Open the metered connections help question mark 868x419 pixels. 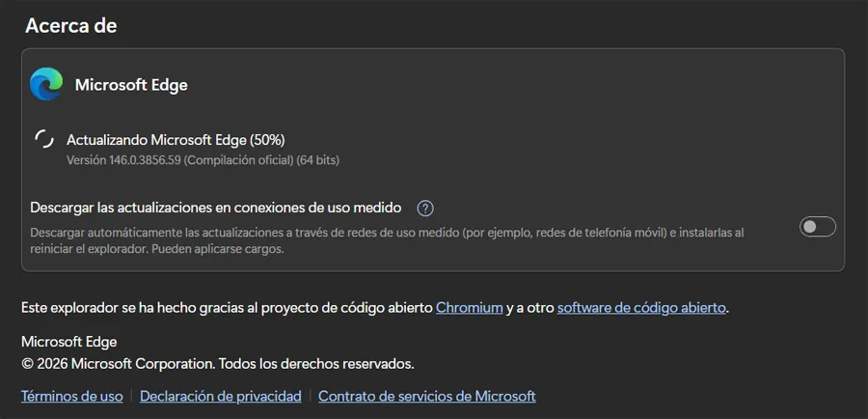coord(425,208)
